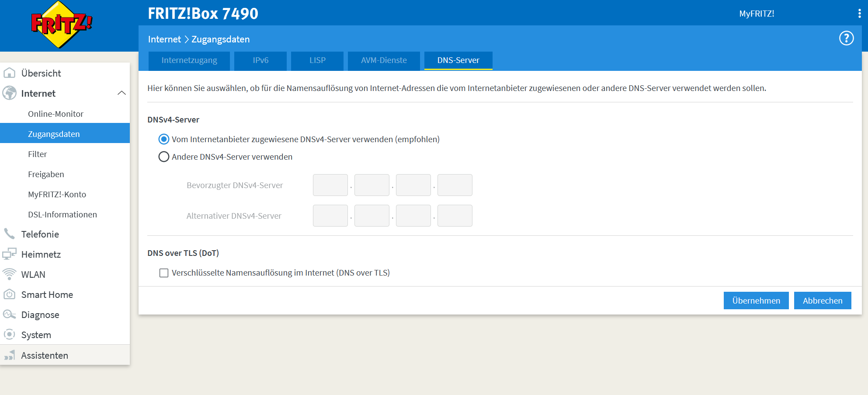This screenshot has width=868, height=395.
Task: Click the Assistenten icon
Action: pyautogui.click(x=9, y=355)
